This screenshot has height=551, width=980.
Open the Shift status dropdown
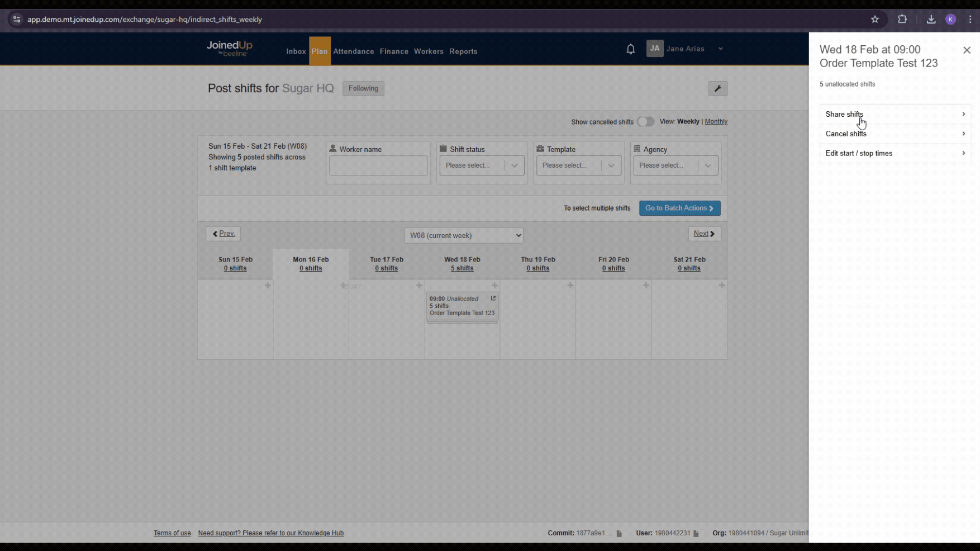coord(482,165)
